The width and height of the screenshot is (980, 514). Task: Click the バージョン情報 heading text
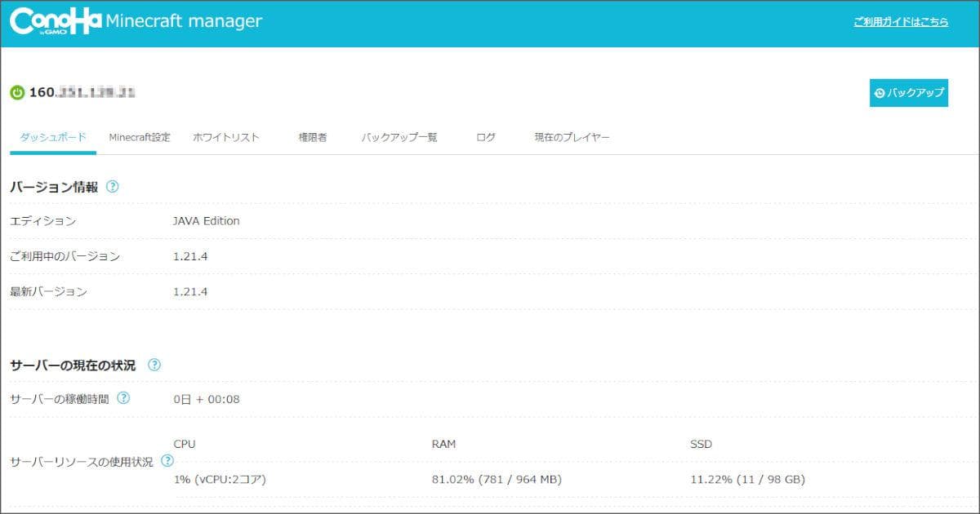(x=54, y=187)
